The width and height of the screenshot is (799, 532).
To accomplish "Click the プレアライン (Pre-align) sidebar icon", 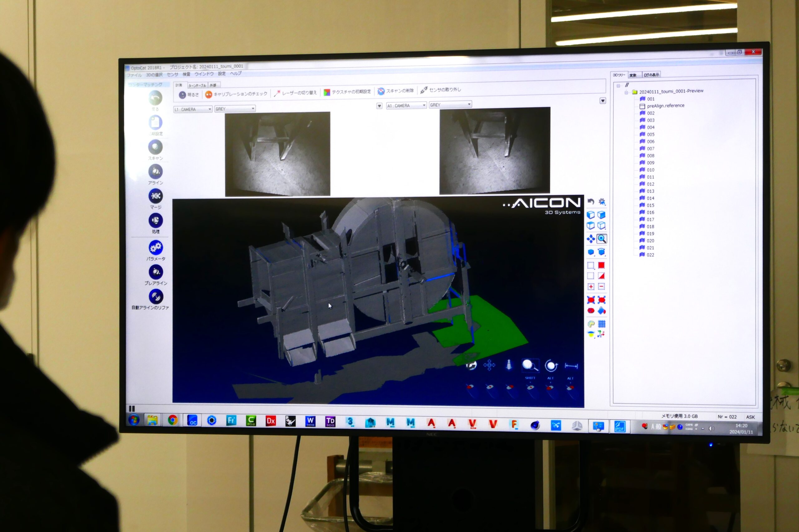I will [x=156, y=272].
